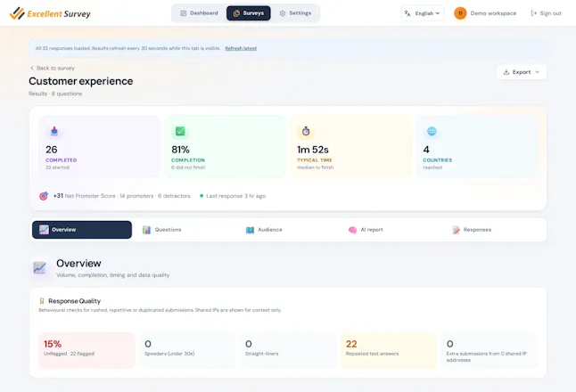This screenshot has width=576, height=392.
Task: Click the Response Quality ribbon icon
Action: click(42, 301)
